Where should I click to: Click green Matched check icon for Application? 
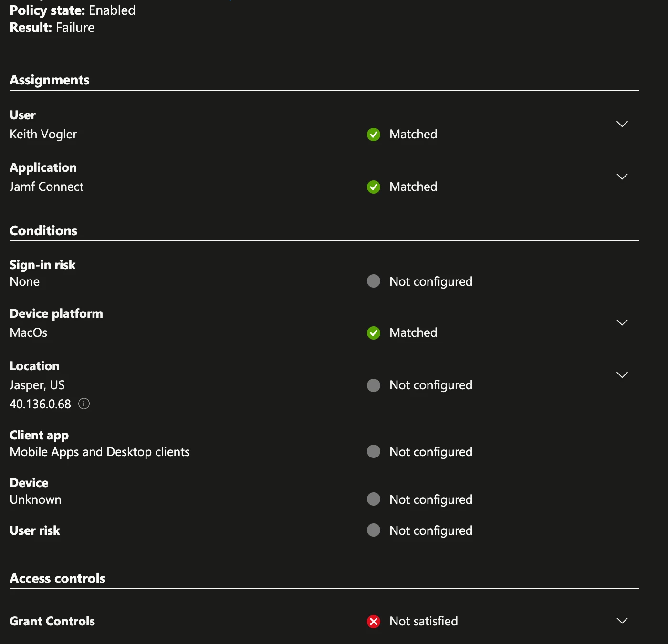click(374, 187)
